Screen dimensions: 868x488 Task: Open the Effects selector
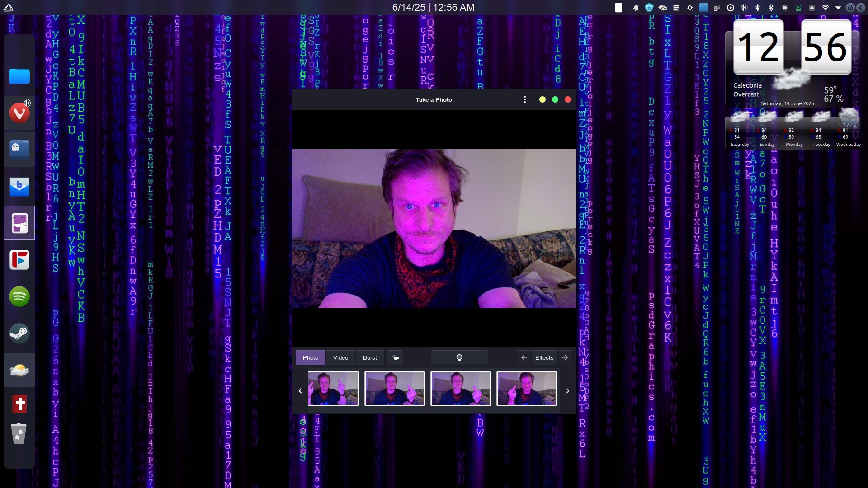[x=544, y=357]
